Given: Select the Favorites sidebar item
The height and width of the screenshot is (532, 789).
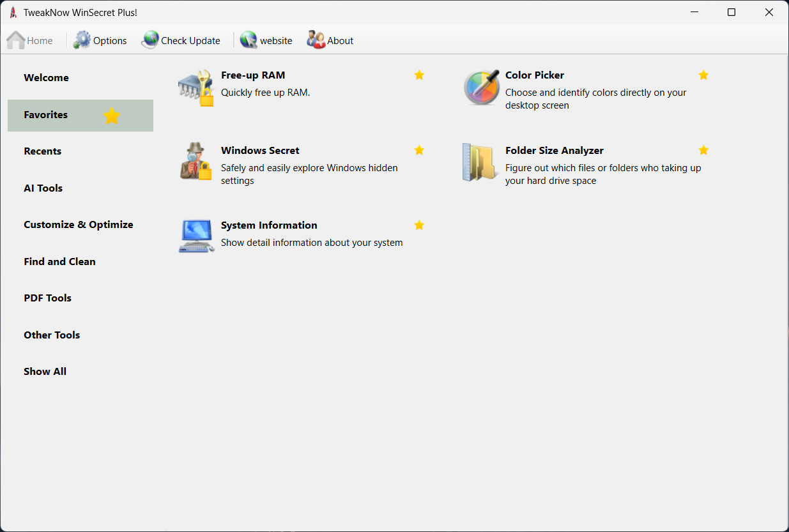Looking at the screenshot, I should tap(80, 116).
